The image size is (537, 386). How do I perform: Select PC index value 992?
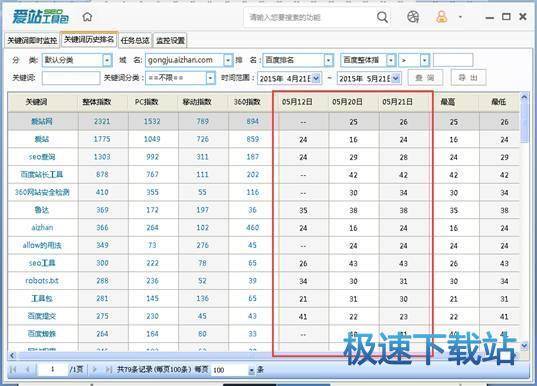point(152,157)
